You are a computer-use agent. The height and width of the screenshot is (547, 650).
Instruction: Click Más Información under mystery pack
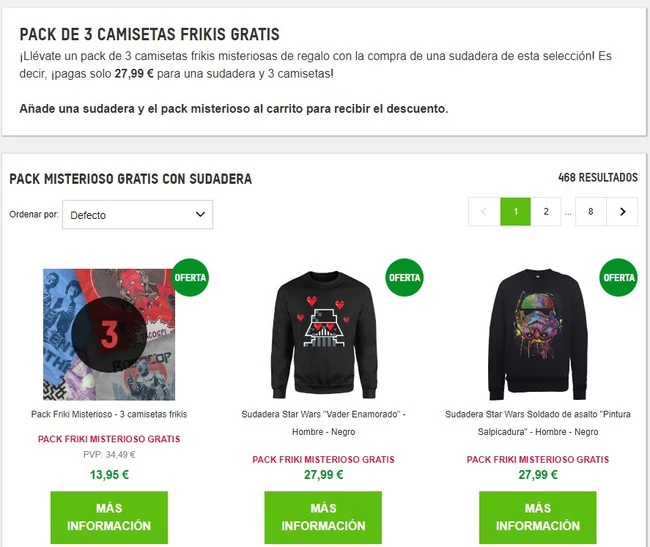(109, 517)
